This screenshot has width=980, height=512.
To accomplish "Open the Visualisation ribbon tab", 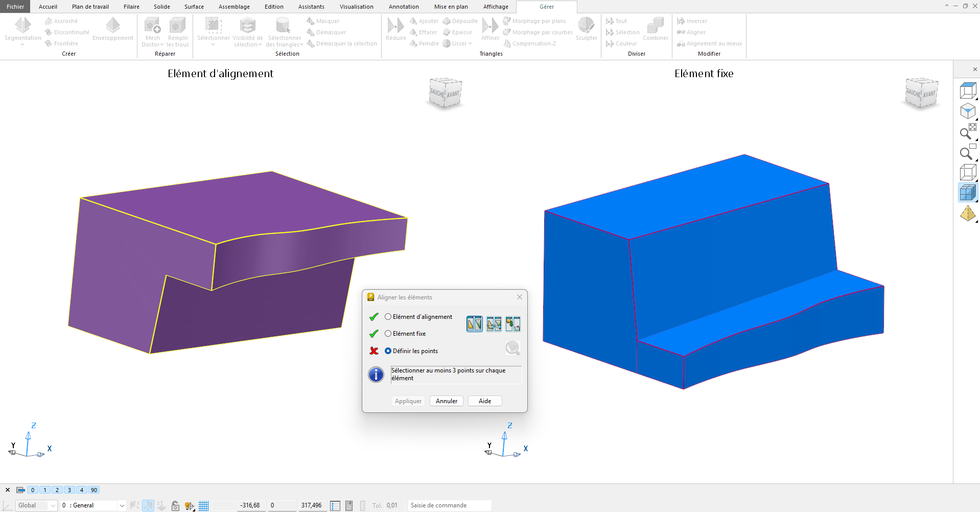I will coord(356,7).
